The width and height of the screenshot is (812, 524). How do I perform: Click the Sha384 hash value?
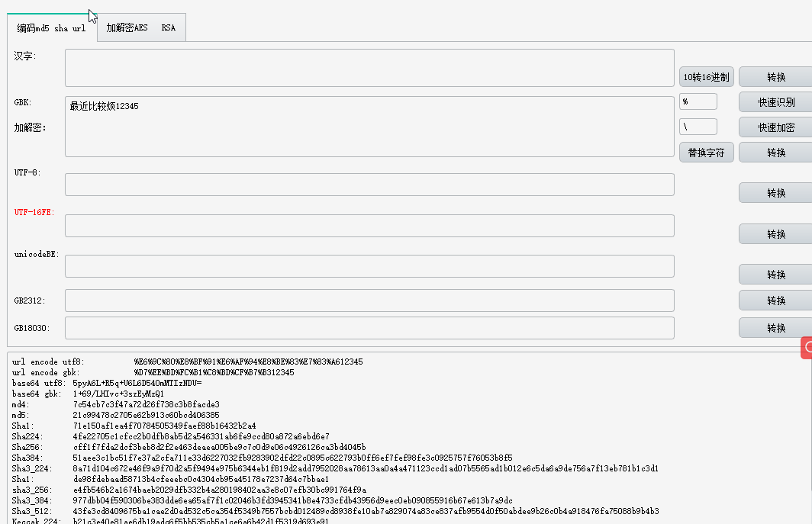pos(292,458)
